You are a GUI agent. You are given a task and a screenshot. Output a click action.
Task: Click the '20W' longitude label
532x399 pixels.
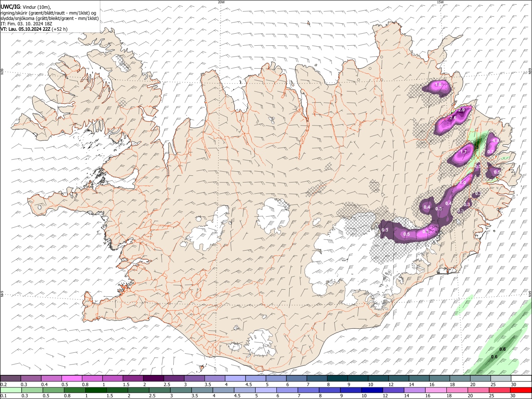221,2
